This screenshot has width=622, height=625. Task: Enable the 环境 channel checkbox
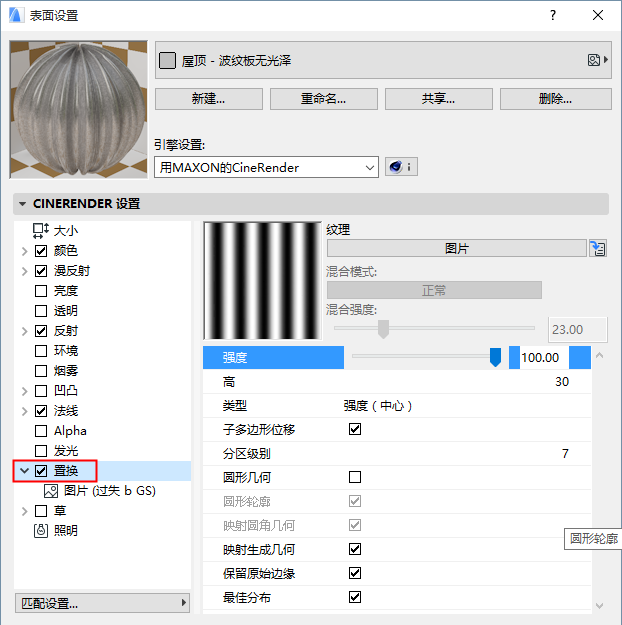(41, 351)
